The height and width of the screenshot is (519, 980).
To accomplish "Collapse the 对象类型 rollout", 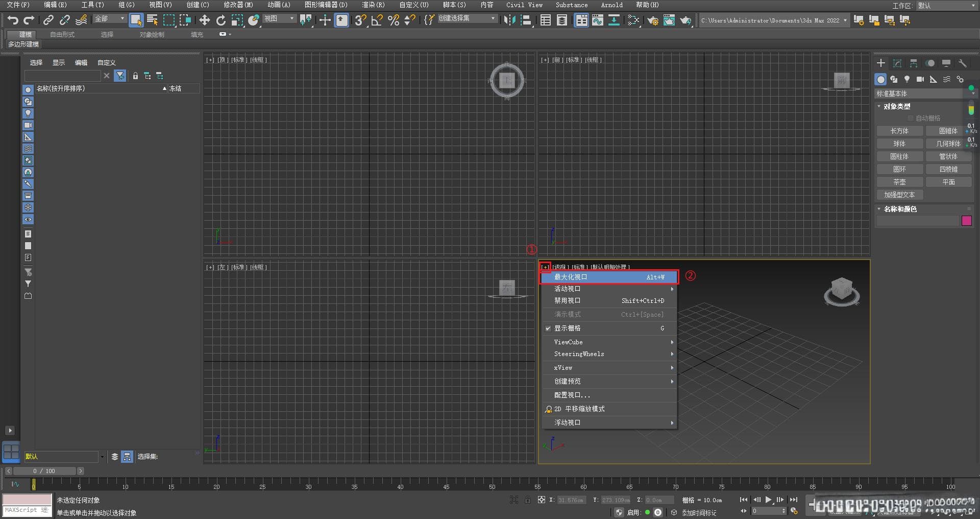I will [897, 106].
